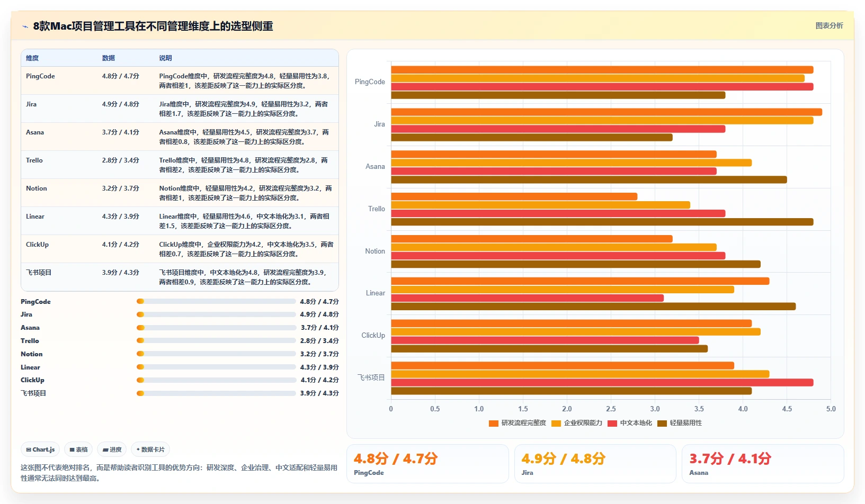Click the Notion label in the progress list

point(32,354)
